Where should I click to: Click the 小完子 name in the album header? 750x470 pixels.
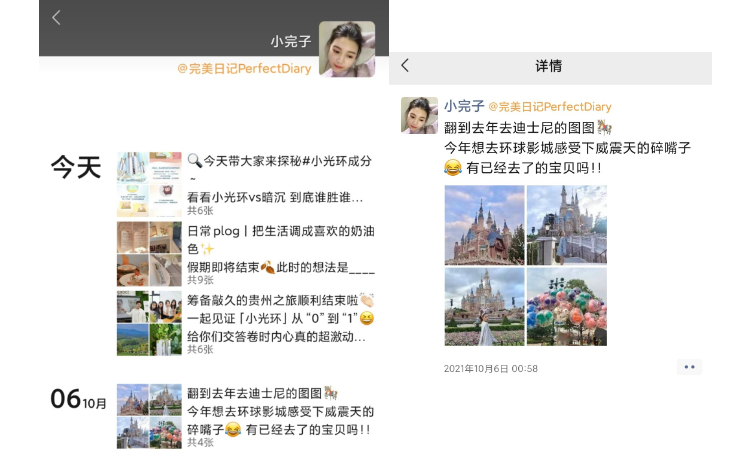click(291, 42)
